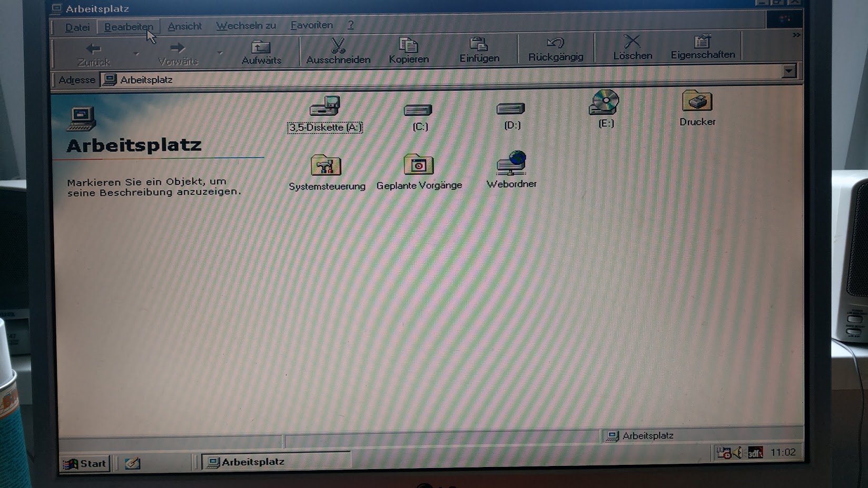Click the Rückgängig undo button
The width and height of the screenshot is (868, 488).
point(556,49)
